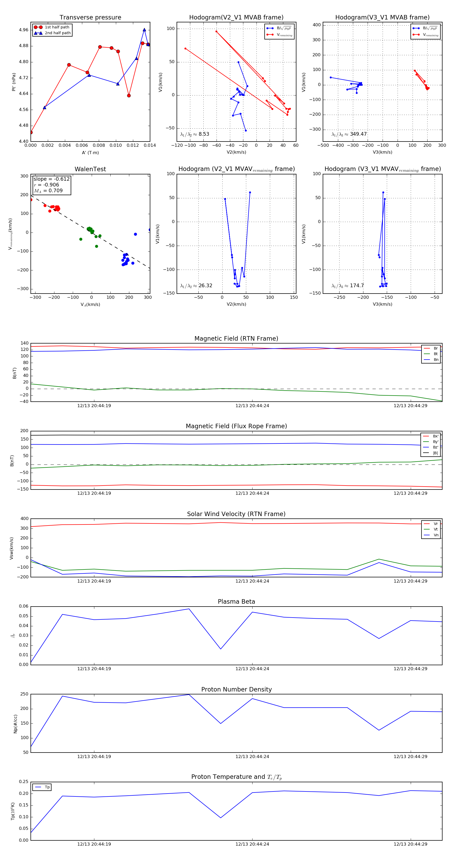
Task: Click the 'Proton Temperature and Te/Tp' title
Action: coord(236,777)
